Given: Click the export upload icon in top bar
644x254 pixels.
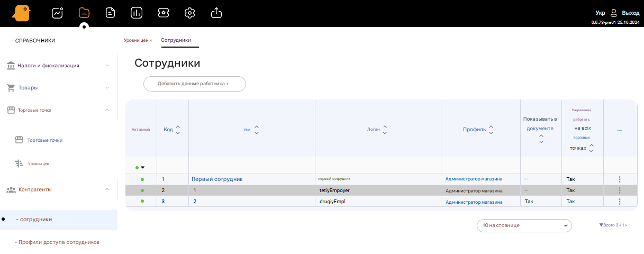Looking at the screenshot, I should [216, 13].
